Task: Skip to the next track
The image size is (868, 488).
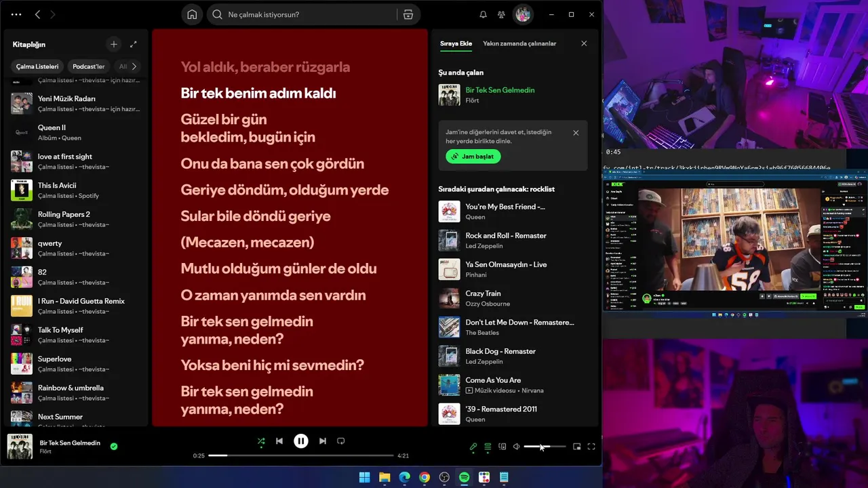Action: [323, 441]
